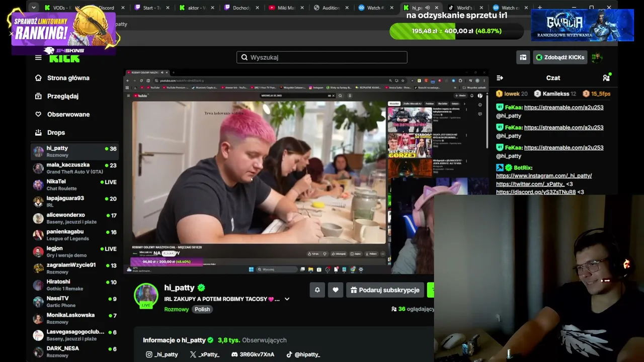Open the user profile avatar menu
The width and height of the screenshot is (644, 362).
click(x=597, y=57)
